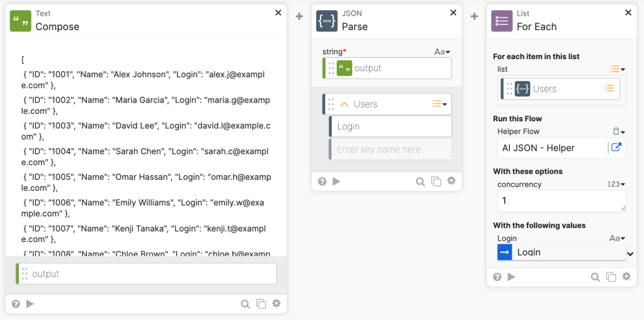The image size is (644, 320).
Task: Click the 'With these options' heading
Action: [528, 171]
